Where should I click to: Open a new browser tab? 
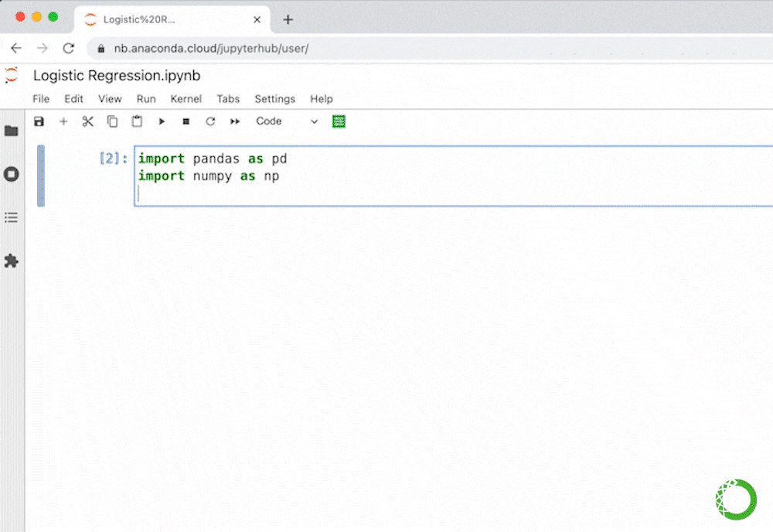coord(288,20)
